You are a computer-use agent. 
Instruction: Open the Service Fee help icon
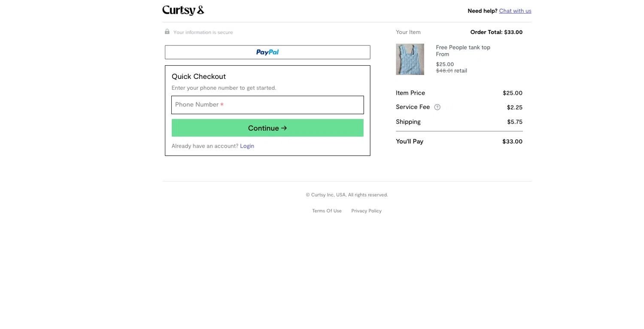(x=437, y=107)
